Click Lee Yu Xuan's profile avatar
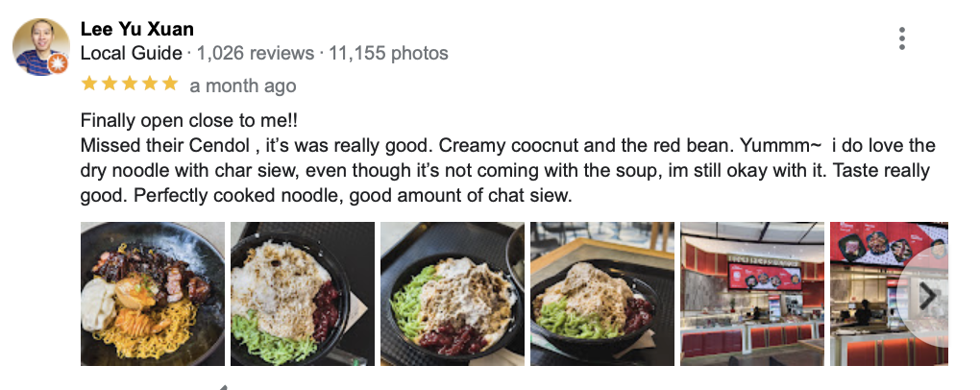The width and height of the screenshot is (980, 390). 40,46
